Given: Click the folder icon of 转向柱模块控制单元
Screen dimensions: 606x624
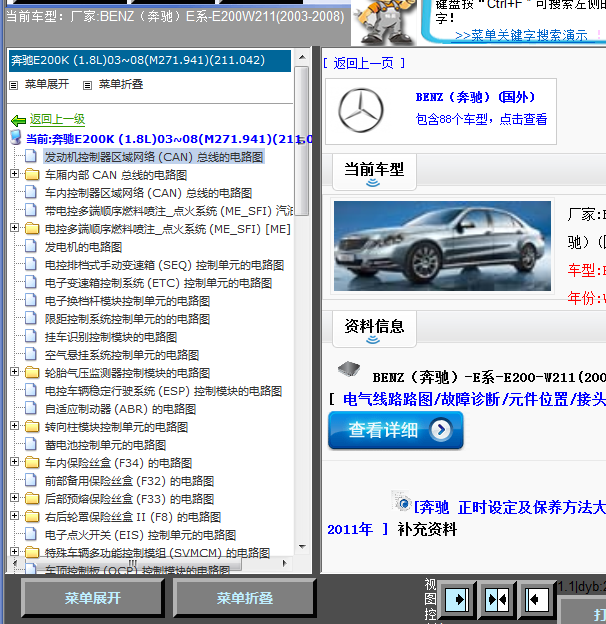Looking at the screenshot, I should 32,427.
